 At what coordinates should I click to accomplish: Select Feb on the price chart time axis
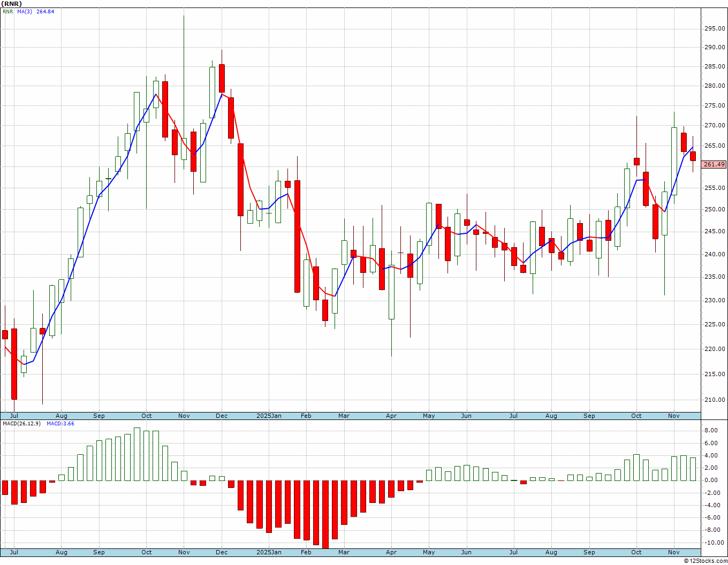[306, 416]
